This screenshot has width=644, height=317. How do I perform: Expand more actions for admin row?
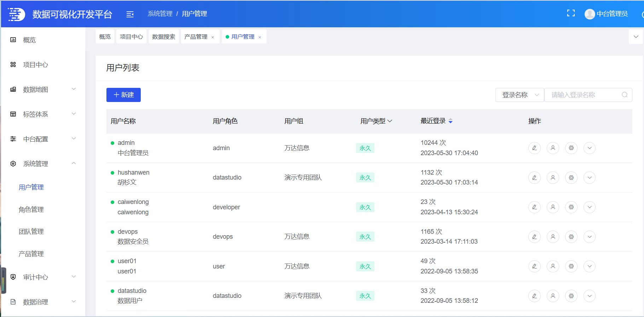590,148
